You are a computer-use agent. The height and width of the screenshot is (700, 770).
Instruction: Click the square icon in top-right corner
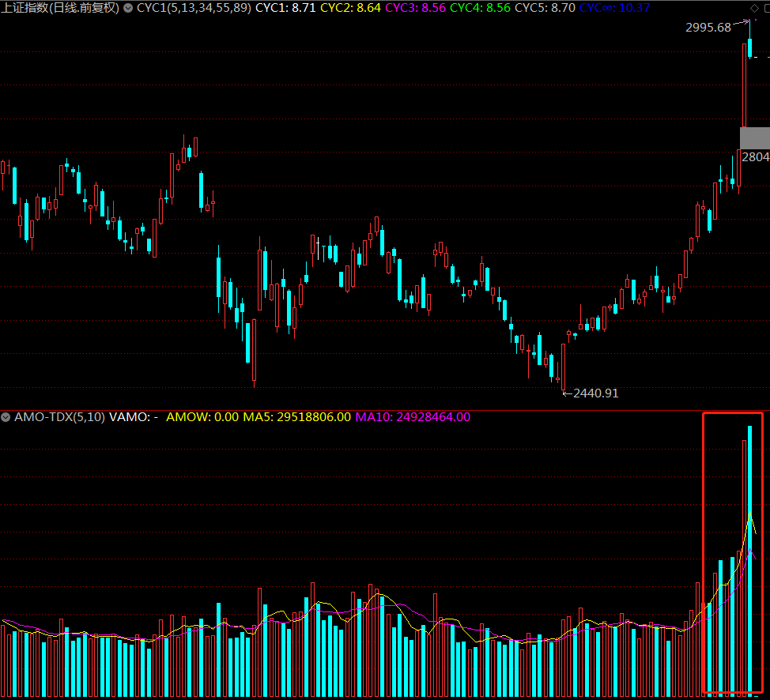pos(764,8)
